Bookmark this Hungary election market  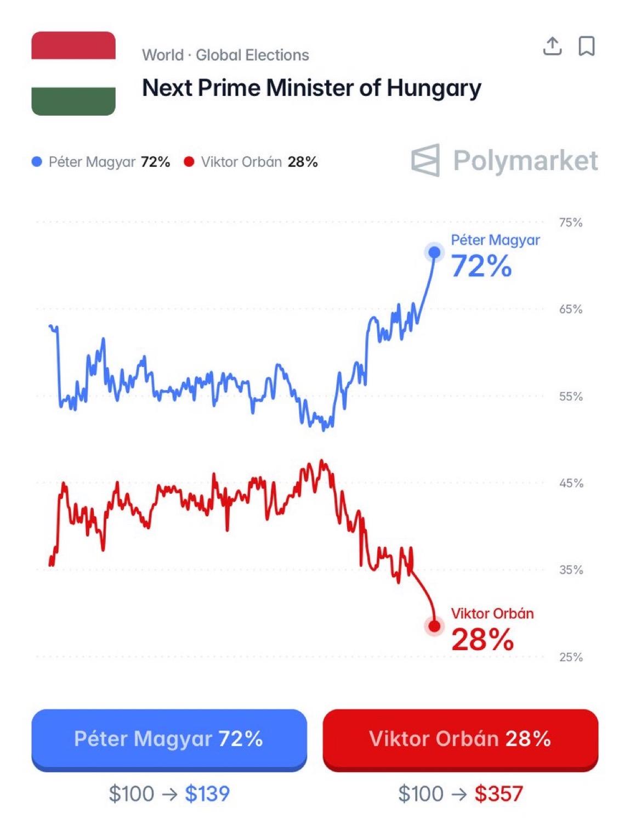(x=587, y=46)
